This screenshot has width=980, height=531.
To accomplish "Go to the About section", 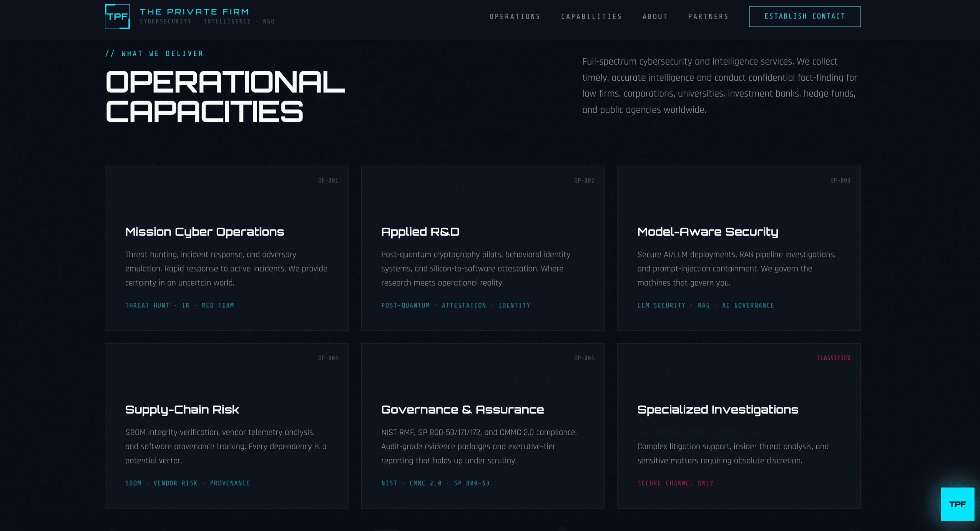I will coord(655,17).
